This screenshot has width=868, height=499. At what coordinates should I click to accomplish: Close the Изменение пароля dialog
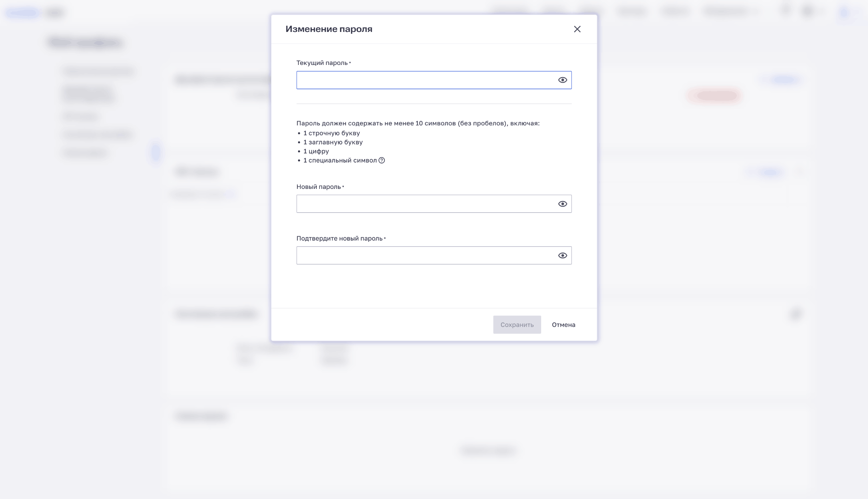click(x=577, y=29)
